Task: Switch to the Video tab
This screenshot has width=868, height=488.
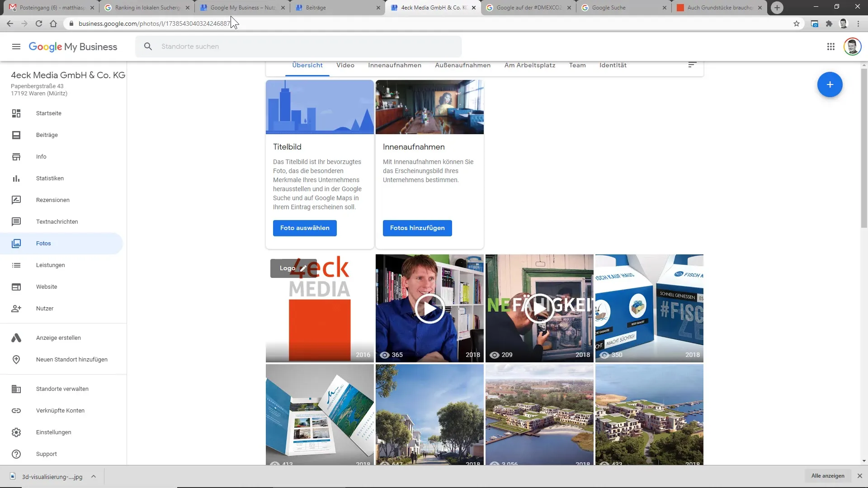Action: pyautogui.click(x=345, y=66)
